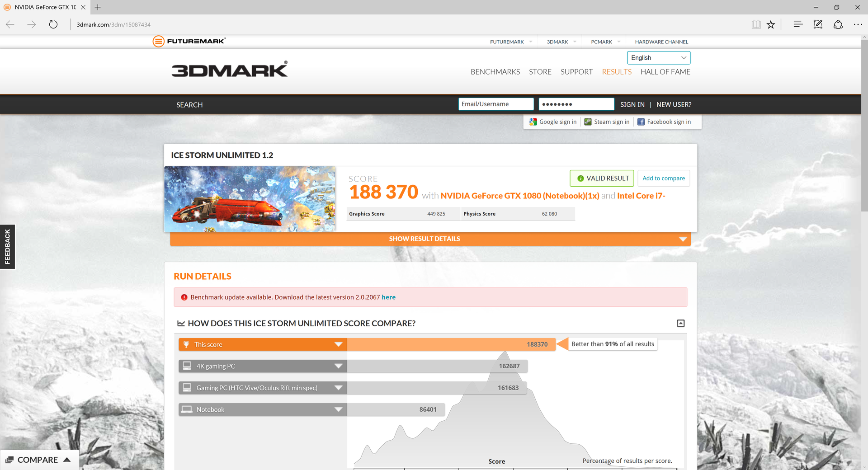Open the RESULTS menu item
Viewport: 868px width, 470px height.
(x=617, y=71)
